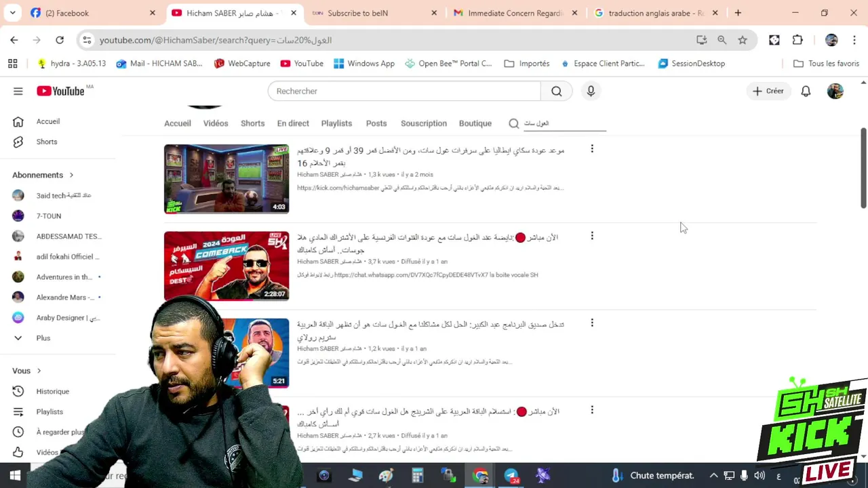
Task: Open the 7-TOUN subscription
Action: coord(49,216)
